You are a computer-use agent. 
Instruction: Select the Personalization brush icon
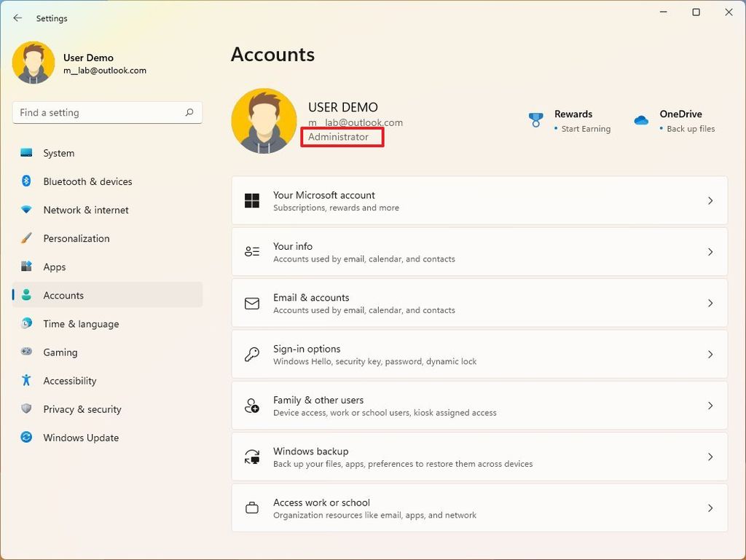(x=25, y=238)
